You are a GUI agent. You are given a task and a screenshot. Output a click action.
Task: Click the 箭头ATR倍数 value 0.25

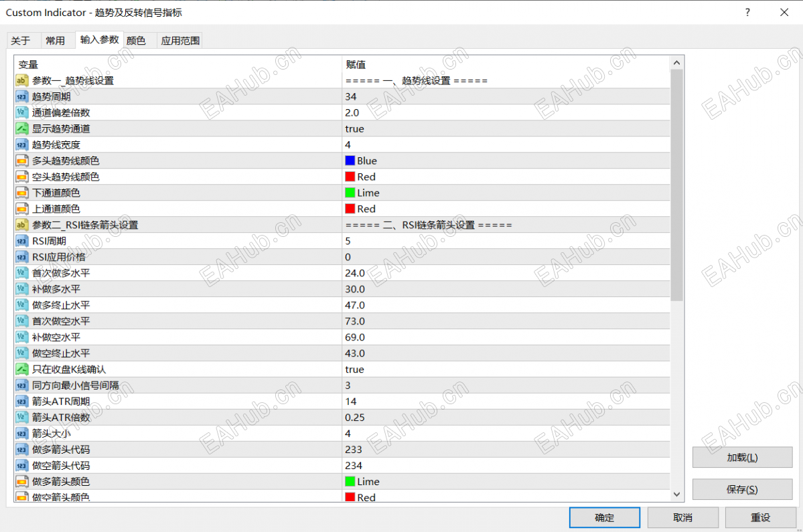click(x=355, y=418)
